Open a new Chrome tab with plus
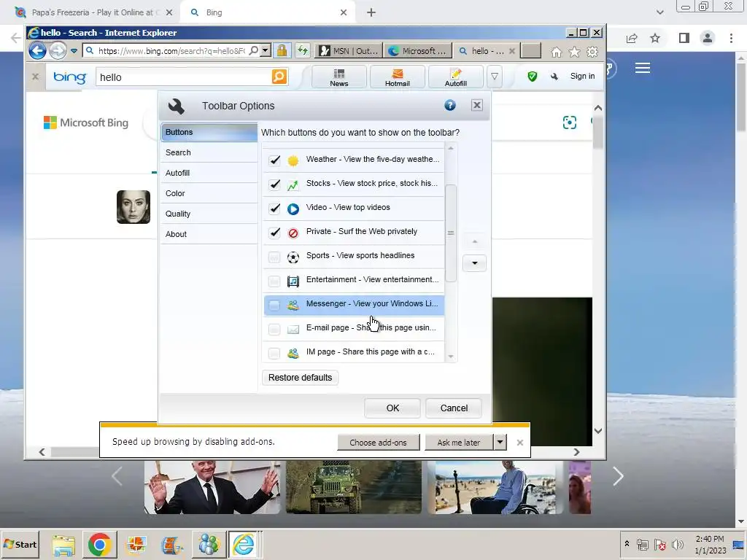This screenshot has height=560, width=747. [x=371, y=13]
